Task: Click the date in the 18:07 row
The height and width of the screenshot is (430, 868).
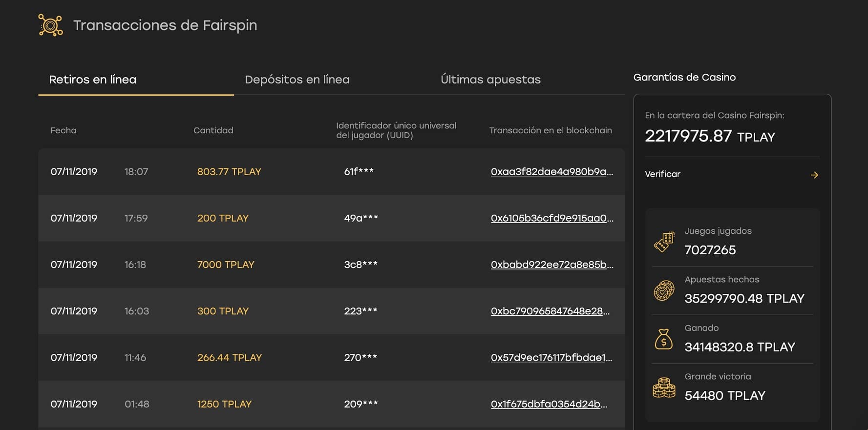Action: pyautogui.click(x=74, y=172)
